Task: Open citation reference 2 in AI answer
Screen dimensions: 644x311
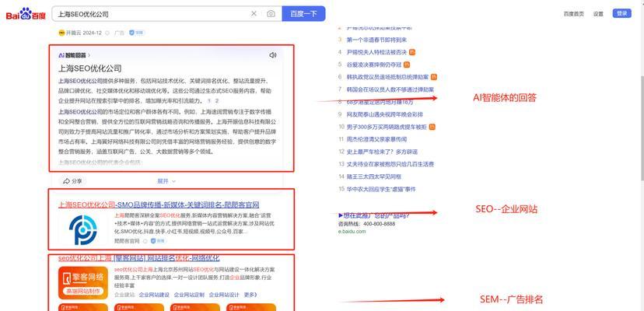Action: coord(217,100)
